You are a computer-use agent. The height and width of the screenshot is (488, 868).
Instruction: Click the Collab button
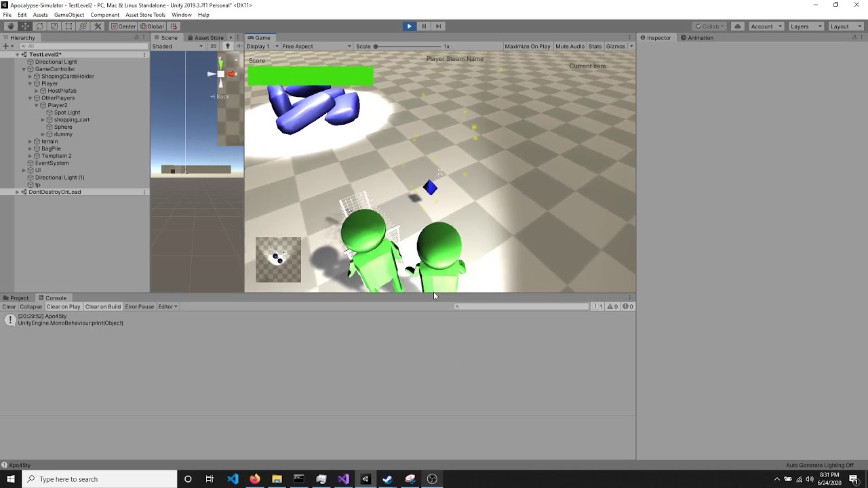(x=710, y=26)
